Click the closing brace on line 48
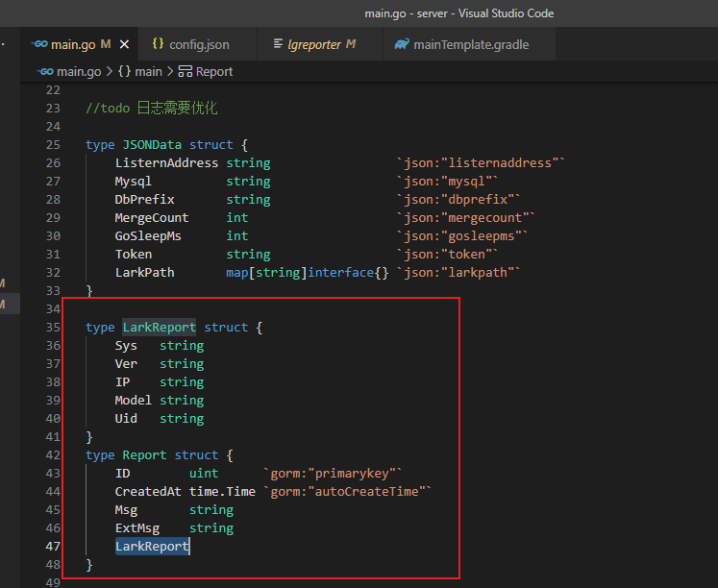 coord(89,565)
